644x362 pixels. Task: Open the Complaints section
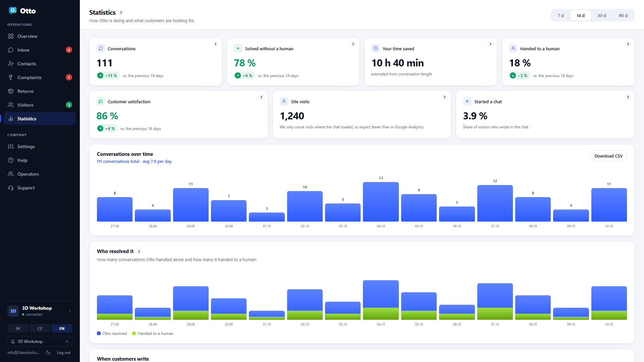40,77
